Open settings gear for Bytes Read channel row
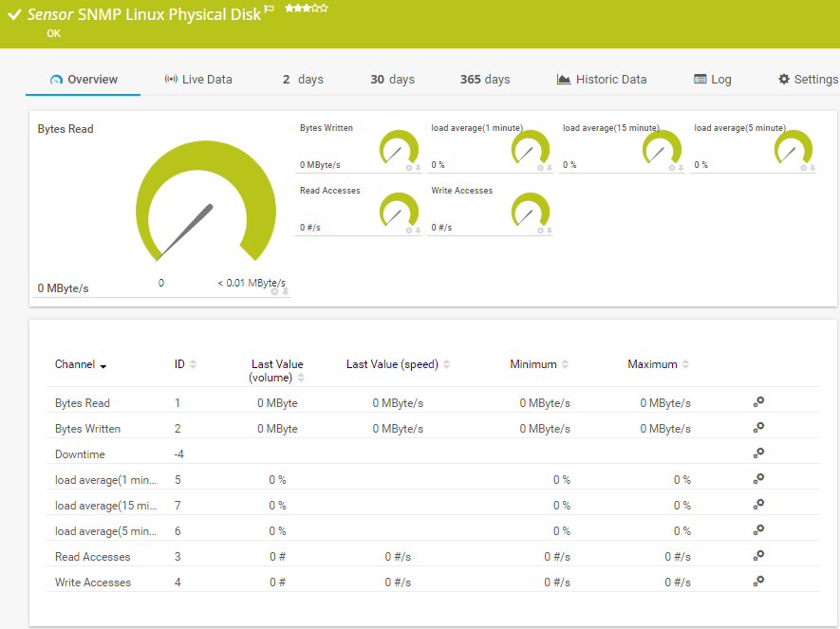The height and width of the screenshot is (629, 840). click(x=758, y=402)
